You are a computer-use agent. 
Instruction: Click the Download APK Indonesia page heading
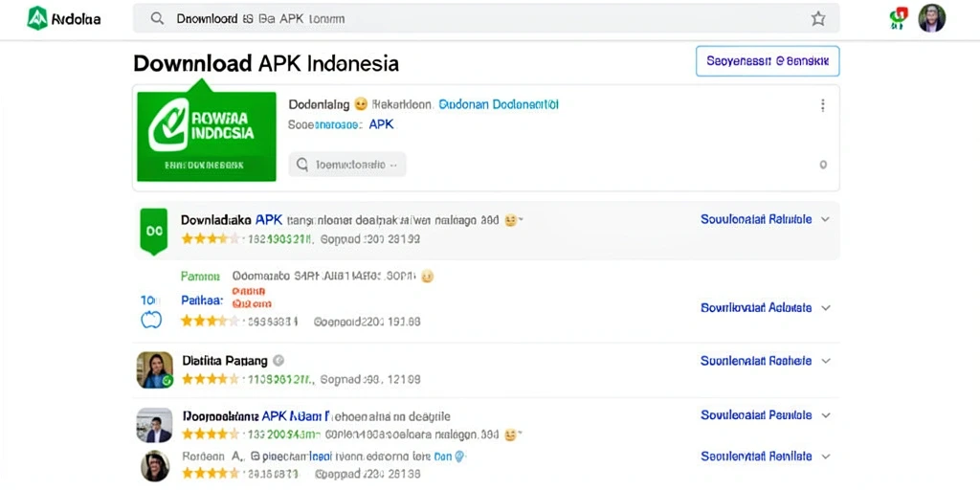[266, 63]
